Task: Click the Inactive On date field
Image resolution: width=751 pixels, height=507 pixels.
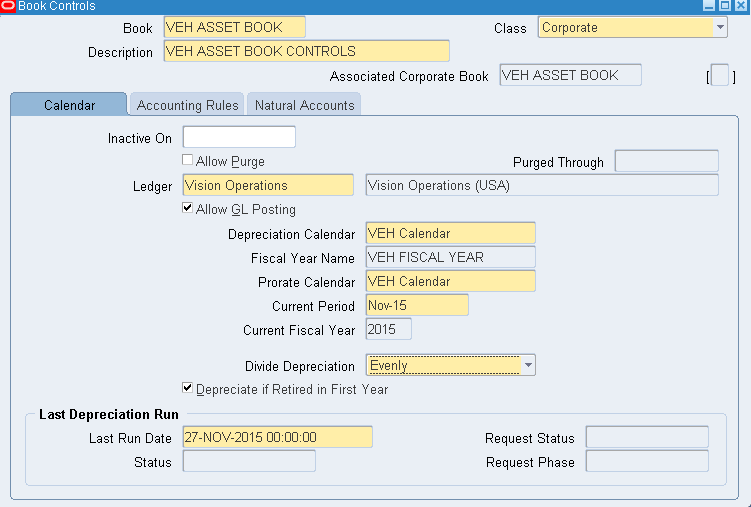Action: pos(239,137)
